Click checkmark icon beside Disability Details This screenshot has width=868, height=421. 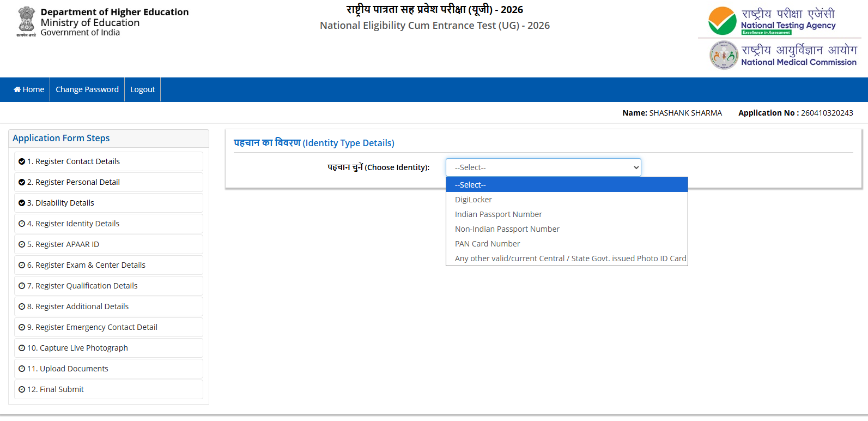22,203
